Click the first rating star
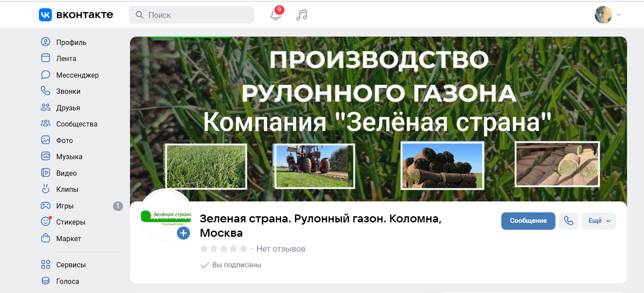 click(204, 249)
